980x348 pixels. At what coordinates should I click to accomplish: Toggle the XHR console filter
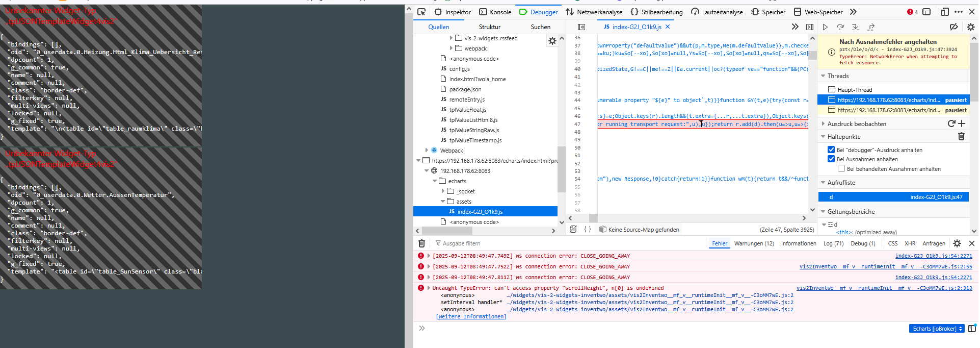click(910, 243)
